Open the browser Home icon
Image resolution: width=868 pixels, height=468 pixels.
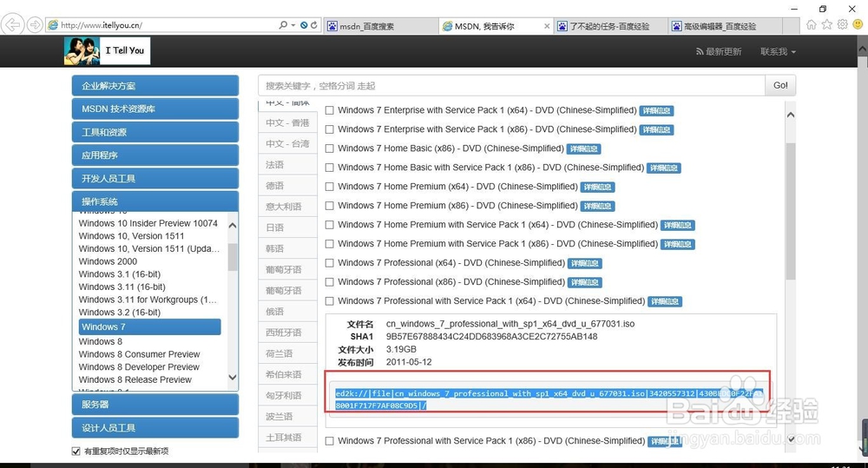(811, 24)
